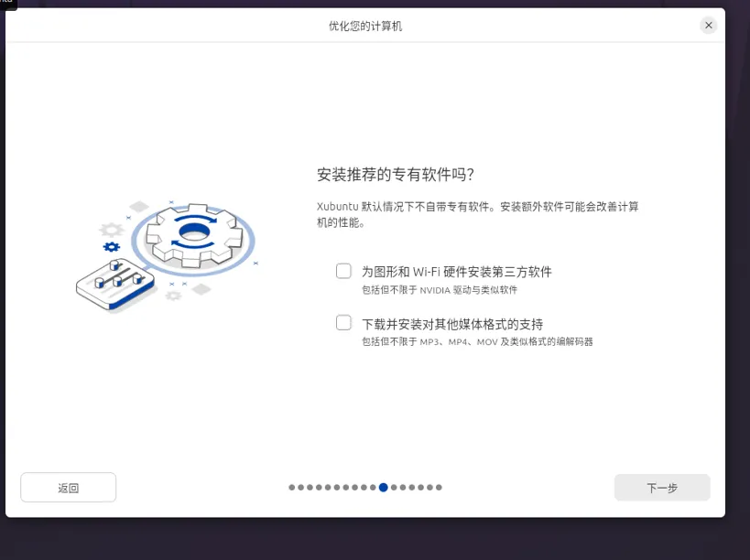Viewport: 750px width, 560px height.
Task: Close the 优化您的计算机 installer window
Action: (x=709, y=26)
